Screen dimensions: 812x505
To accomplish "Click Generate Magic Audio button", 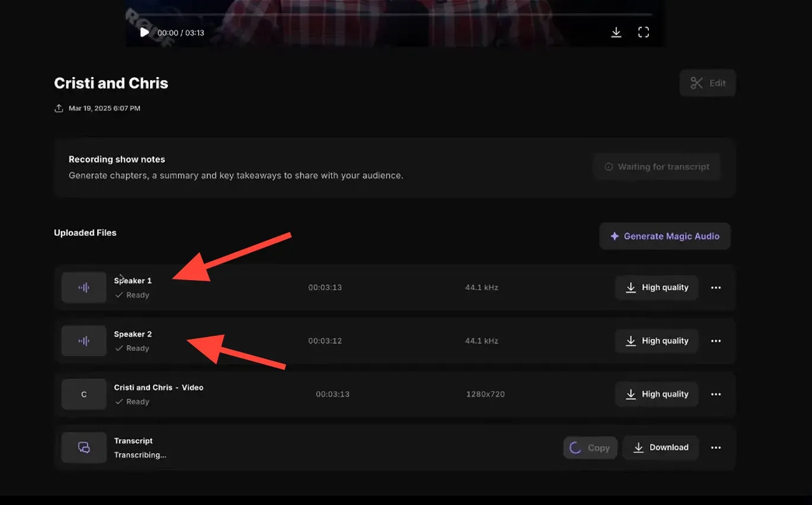I will (664, 236).
